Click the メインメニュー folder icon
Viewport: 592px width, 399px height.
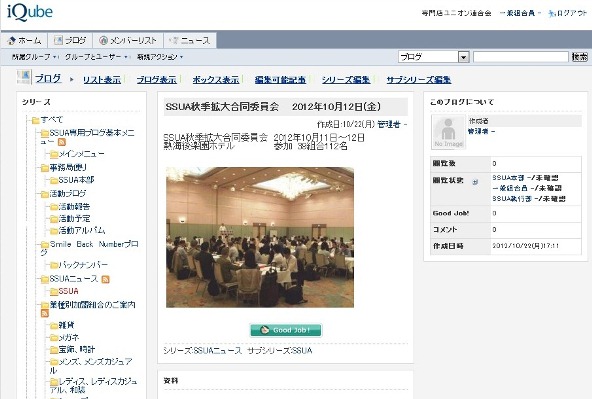[x=54, y=154]
